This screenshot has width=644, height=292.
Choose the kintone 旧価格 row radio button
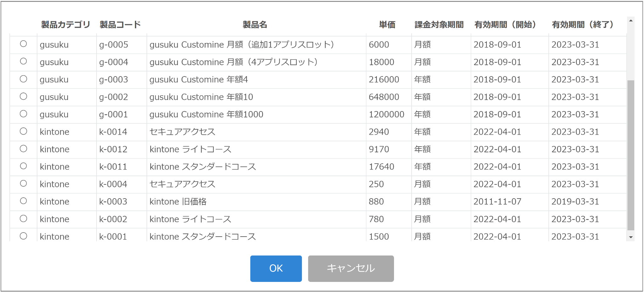click(23, 201)
